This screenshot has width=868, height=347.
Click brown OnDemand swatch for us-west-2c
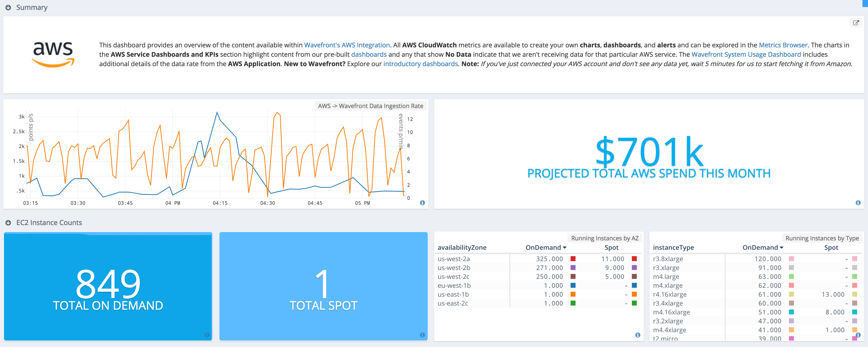[x=573, y=277]
